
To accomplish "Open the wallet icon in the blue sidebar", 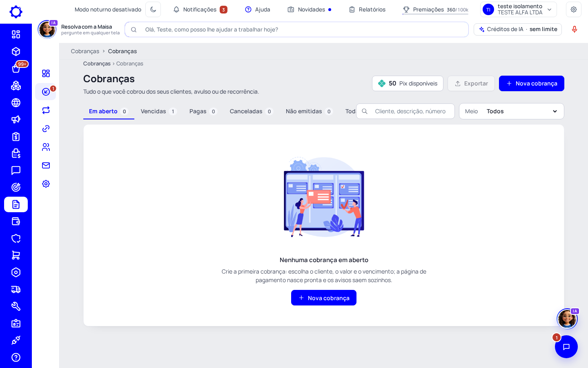I will pos(16,221).
